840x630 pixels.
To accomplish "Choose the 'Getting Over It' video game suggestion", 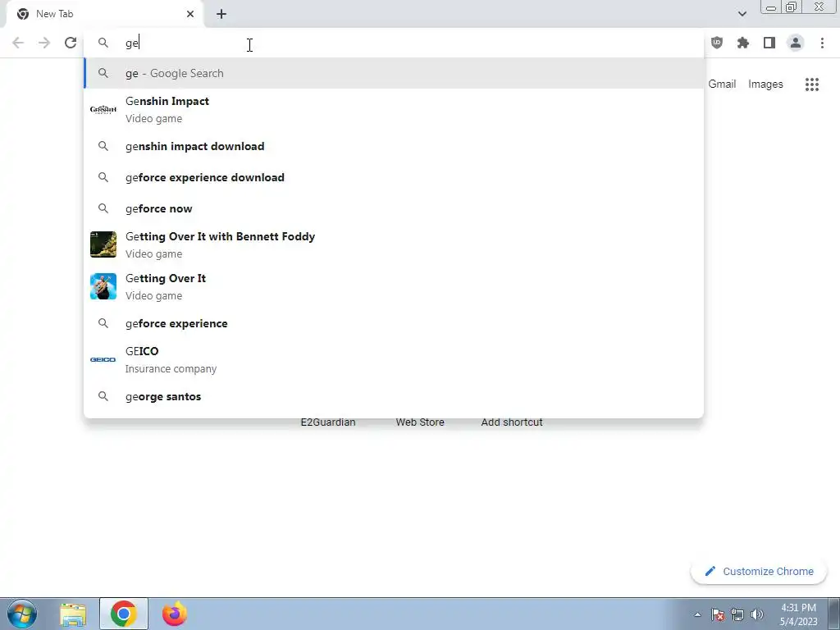I will pos(394,286).
